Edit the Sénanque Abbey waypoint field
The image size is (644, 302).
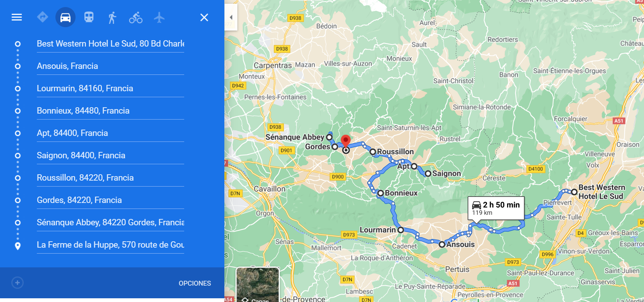tap(110, 223)
